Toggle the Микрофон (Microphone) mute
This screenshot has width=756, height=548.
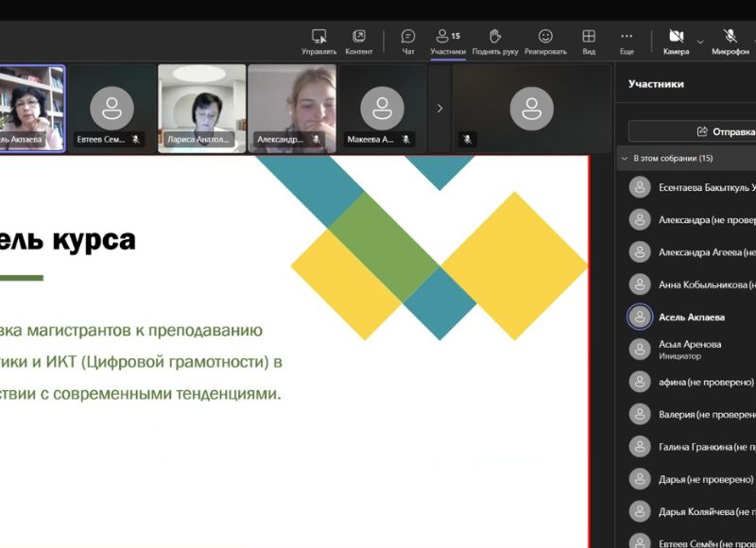point(730,42)
